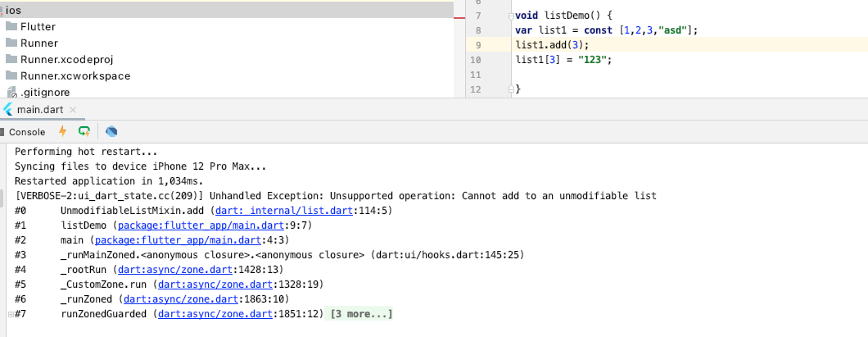The width and height of the screenshot is (868, 337).
Task: Click the 'void listDemo()' declaration
Action: [x=563, y=16]
